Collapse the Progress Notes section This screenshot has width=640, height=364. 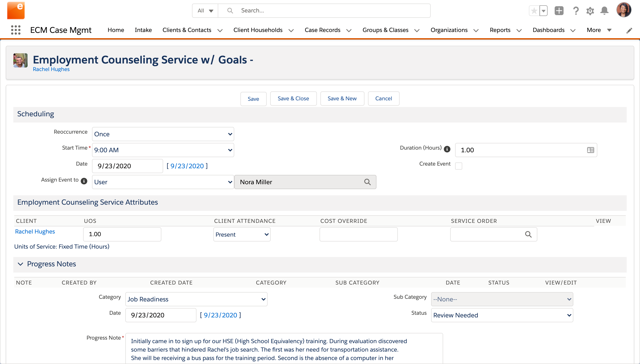coord(20,264)
